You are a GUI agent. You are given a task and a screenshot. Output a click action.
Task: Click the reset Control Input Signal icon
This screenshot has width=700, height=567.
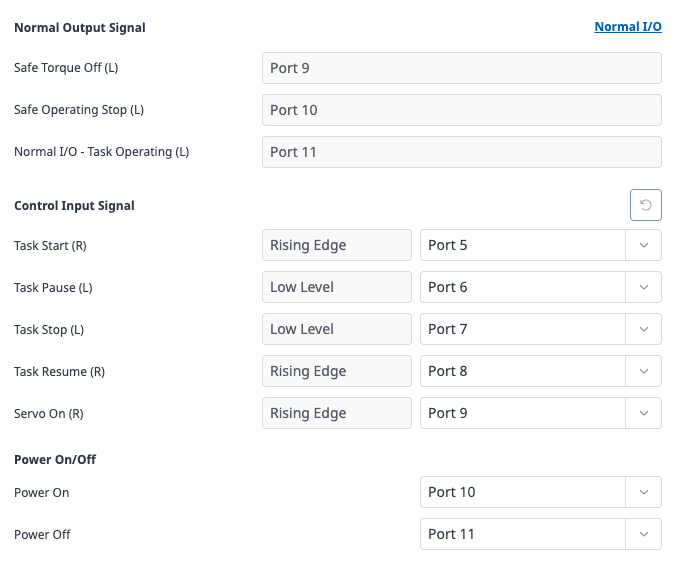tap(646, 206)
